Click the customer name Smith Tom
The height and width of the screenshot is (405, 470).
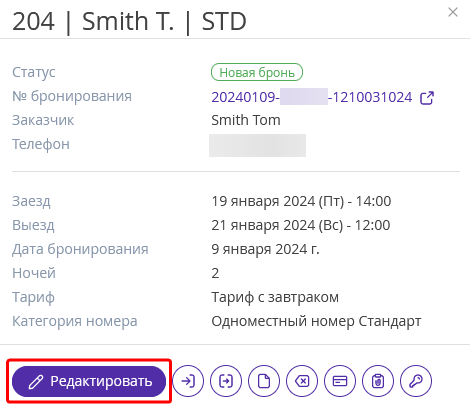[x=246, y=120]
